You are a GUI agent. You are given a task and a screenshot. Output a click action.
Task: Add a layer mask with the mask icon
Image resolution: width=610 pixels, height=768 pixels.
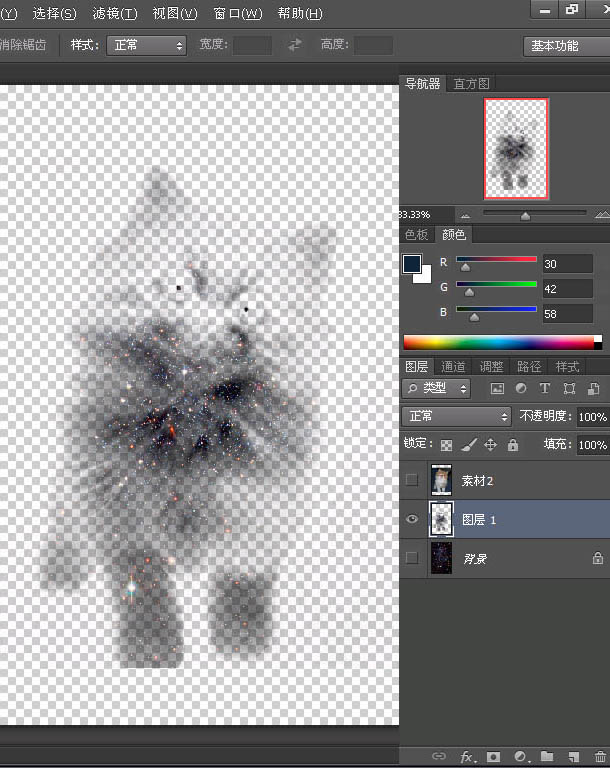493,757
